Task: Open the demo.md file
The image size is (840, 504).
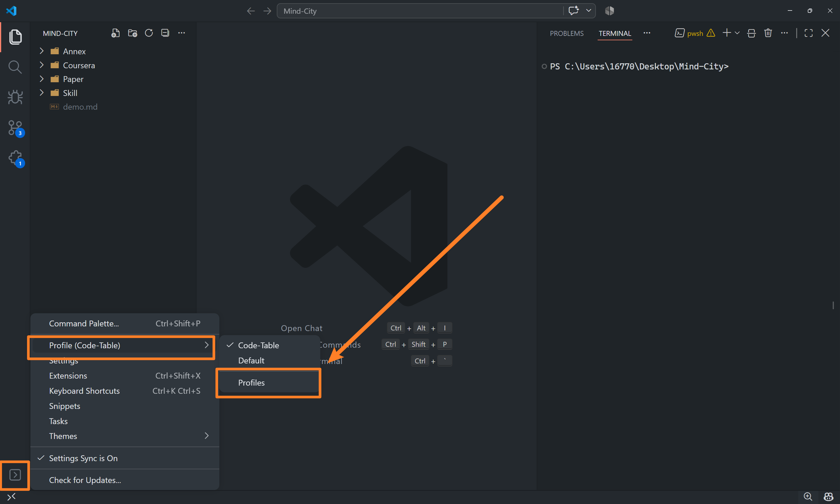Action: (x=80, y=107)
